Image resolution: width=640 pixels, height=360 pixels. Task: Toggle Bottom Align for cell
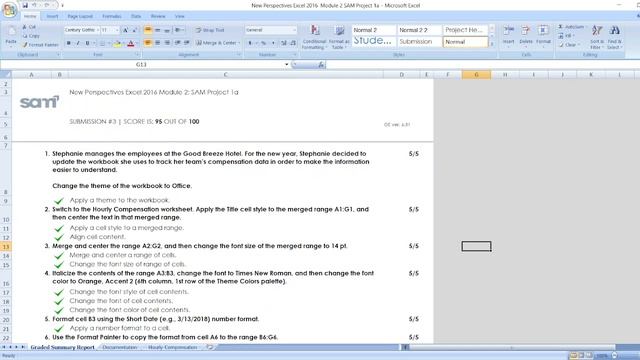(x=167, y=30)
